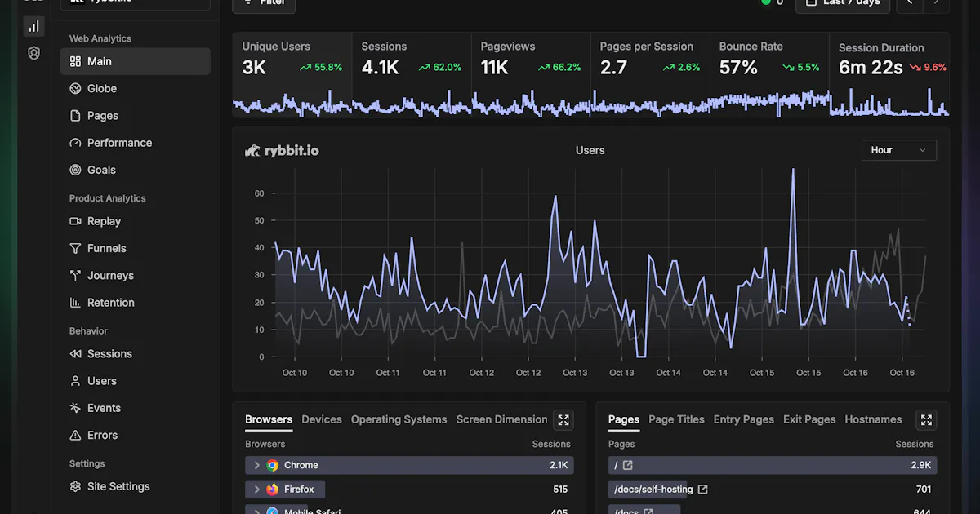Click the Filter button
This screenshot has height=514, width=980.
[x=264, y=3]
